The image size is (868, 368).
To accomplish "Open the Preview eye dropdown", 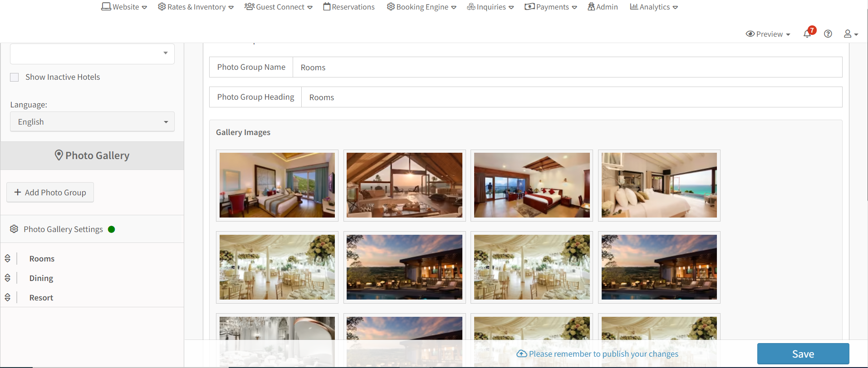I will pos(768,34).
